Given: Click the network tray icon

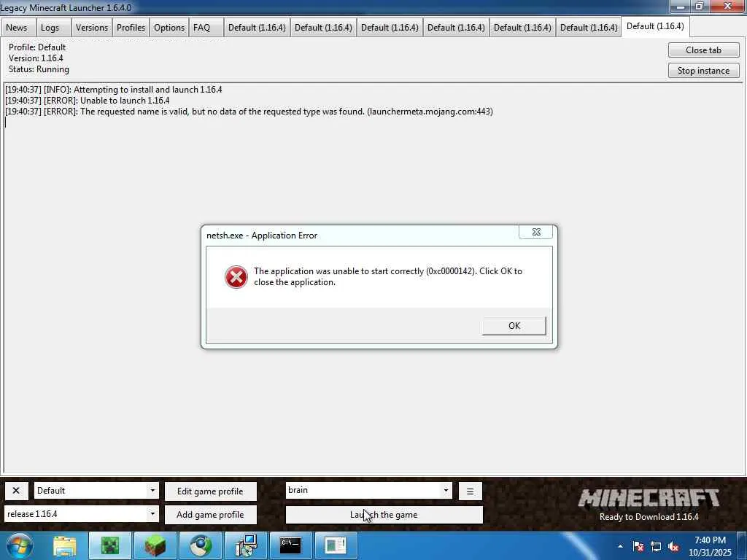Looking at the screenshot, I should pyautogui.click(x=656, y=546).
